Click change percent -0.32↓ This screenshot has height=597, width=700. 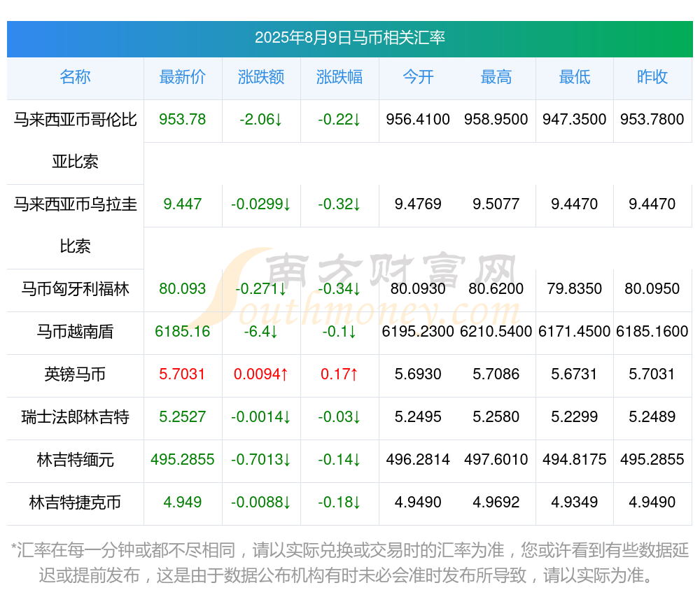(339, 204)
